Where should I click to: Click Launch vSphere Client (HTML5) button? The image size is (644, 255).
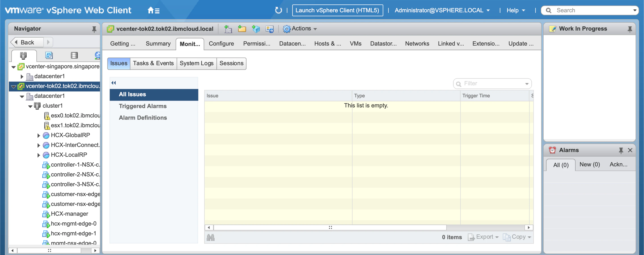point(337,10)
